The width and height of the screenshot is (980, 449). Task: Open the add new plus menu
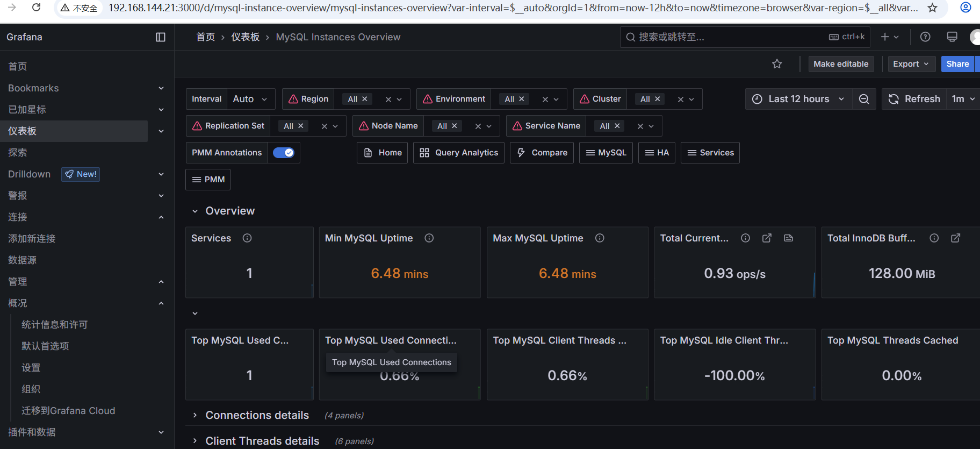click(x=890, y=37)
